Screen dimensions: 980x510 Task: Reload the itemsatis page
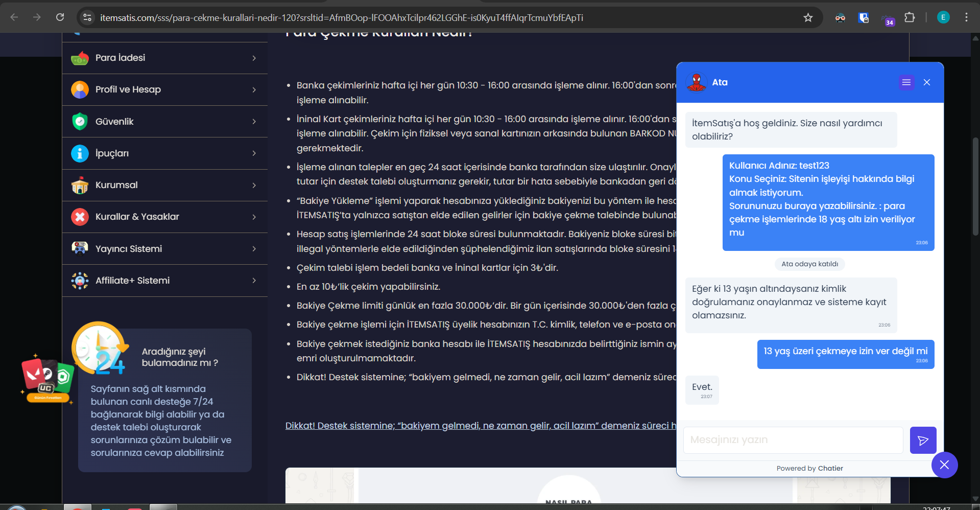pyautogui.click(x=60, y=17)
